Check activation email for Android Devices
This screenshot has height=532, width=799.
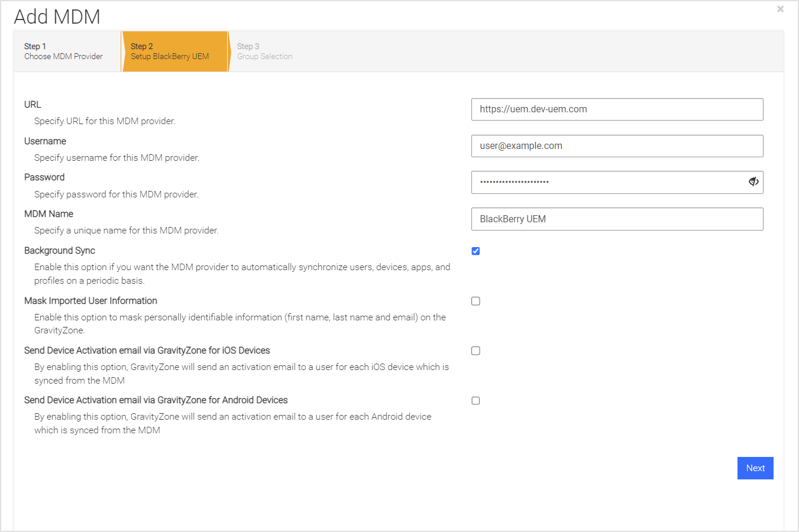[475, 400]
